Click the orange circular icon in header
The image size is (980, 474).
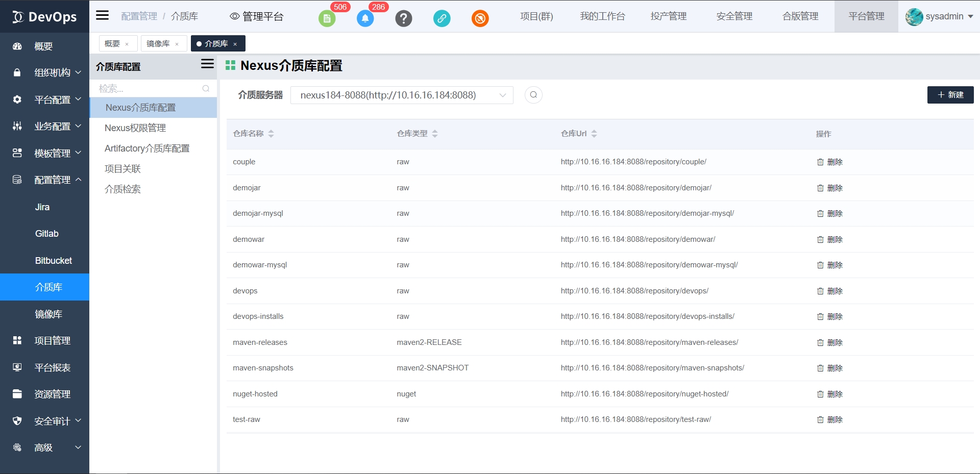pos(480,19)
